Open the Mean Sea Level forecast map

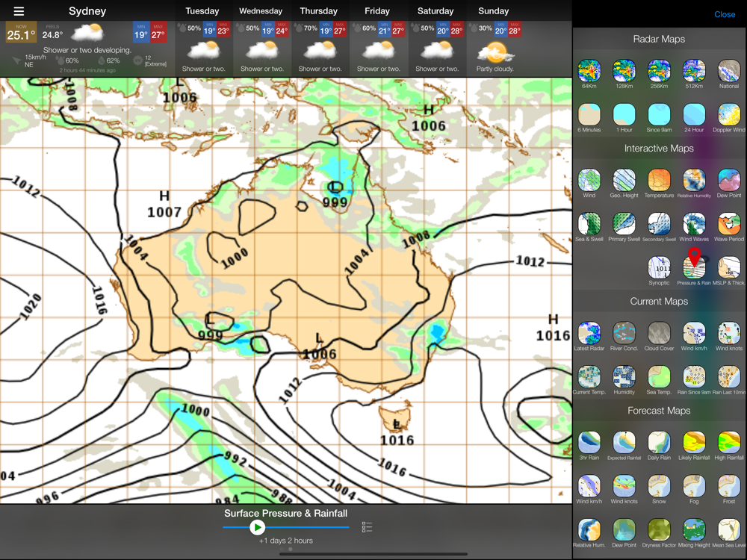[x=729, y=530]
